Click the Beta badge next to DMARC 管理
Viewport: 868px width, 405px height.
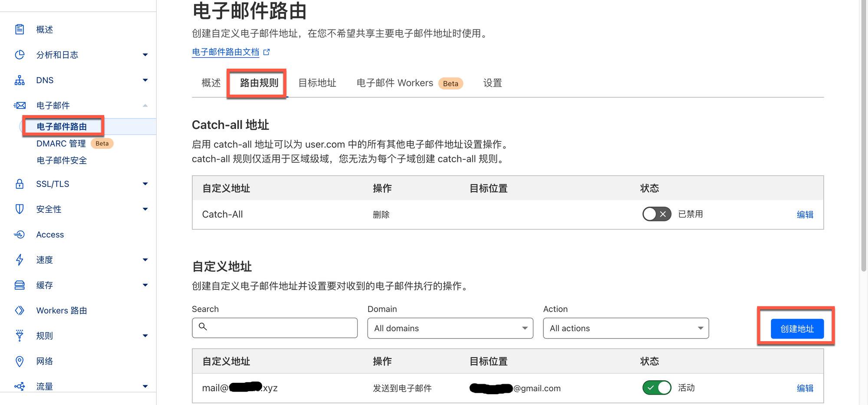coord(102,144)
